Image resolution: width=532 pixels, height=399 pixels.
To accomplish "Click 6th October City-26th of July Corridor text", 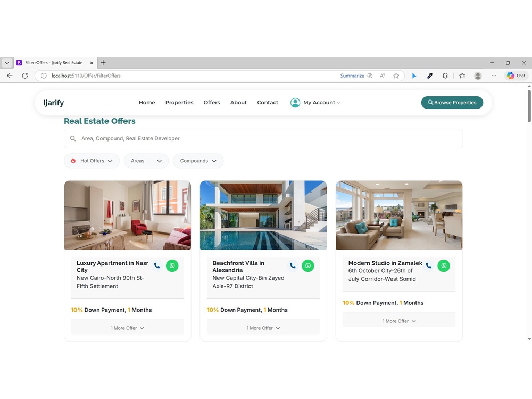I will tap(382, 275).
